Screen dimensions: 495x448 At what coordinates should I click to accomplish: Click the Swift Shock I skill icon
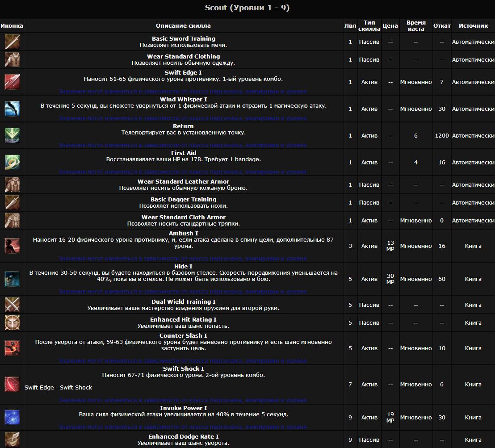pyautogui.click(x=12, y=384)
